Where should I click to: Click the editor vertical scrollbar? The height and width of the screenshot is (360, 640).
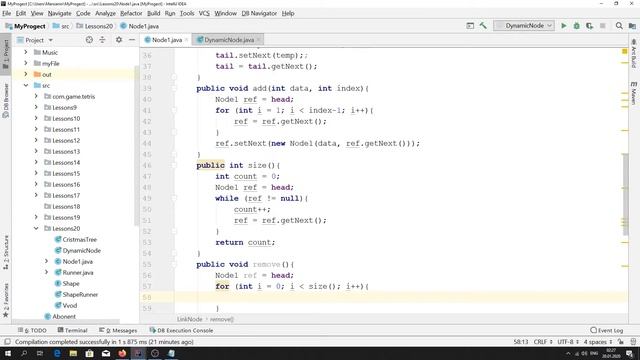point(625,194)
